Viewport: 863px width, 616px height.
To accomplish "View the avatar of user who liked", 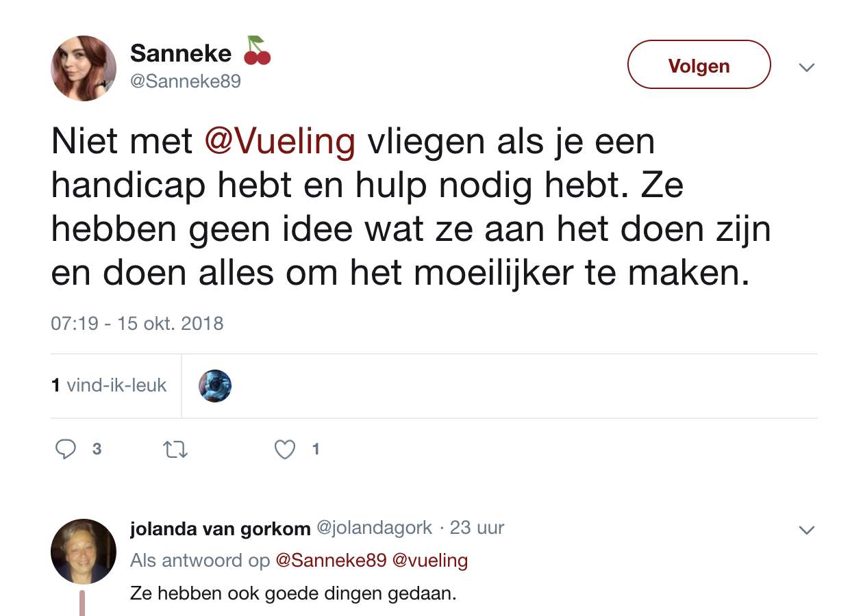I will pyautogui.click(x=215, y=386).
